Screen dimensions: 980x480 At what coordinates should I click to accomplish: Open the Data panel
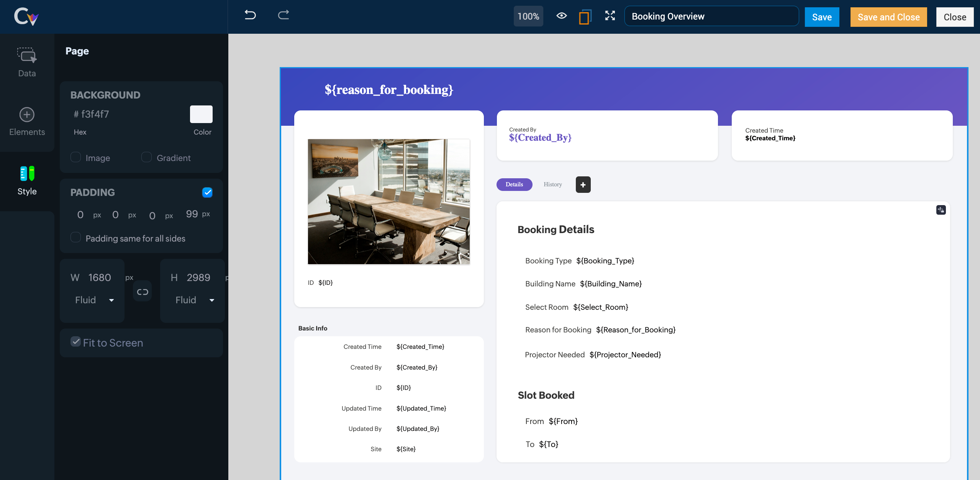pyautogui.click(x=27, y=62)
